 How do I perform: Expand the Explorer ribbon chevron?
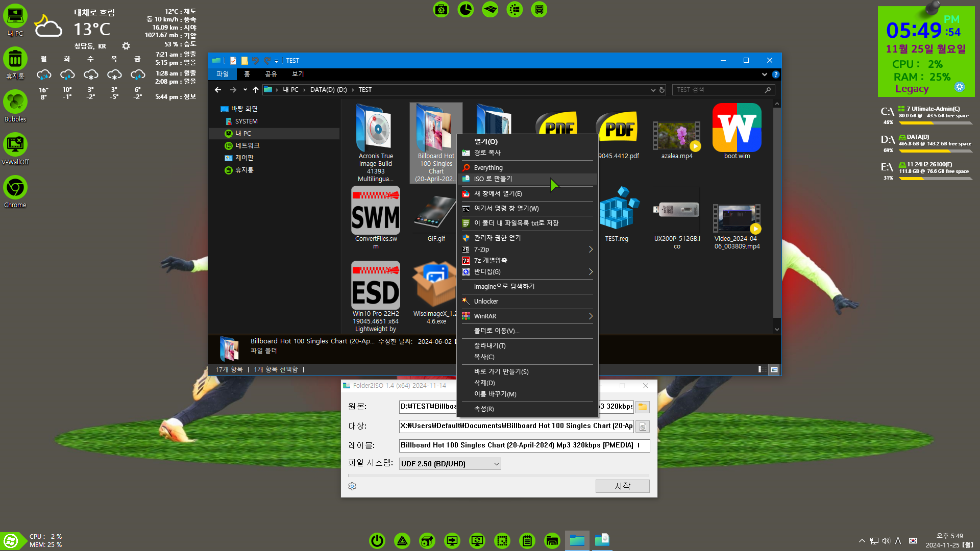(764, 74)
